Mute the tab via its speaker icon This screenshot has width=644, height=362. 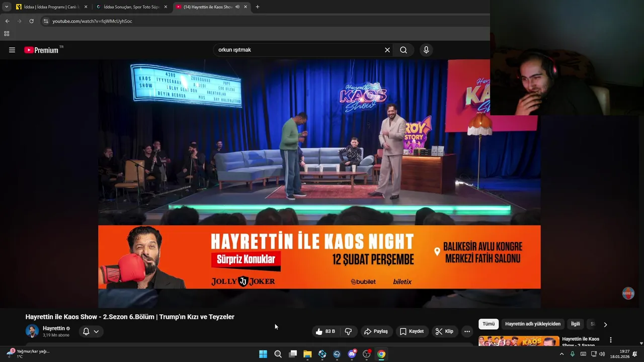(x=237, y=7)
